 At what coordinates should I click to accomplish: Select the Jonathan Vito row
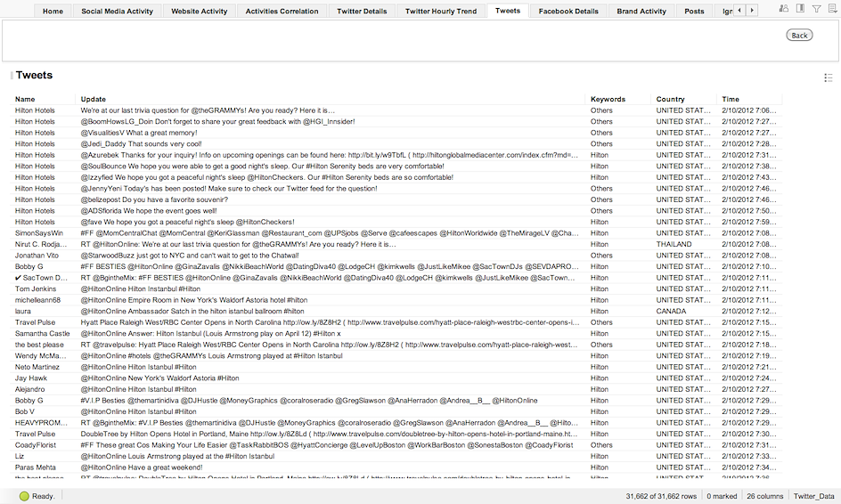point(396,256)
